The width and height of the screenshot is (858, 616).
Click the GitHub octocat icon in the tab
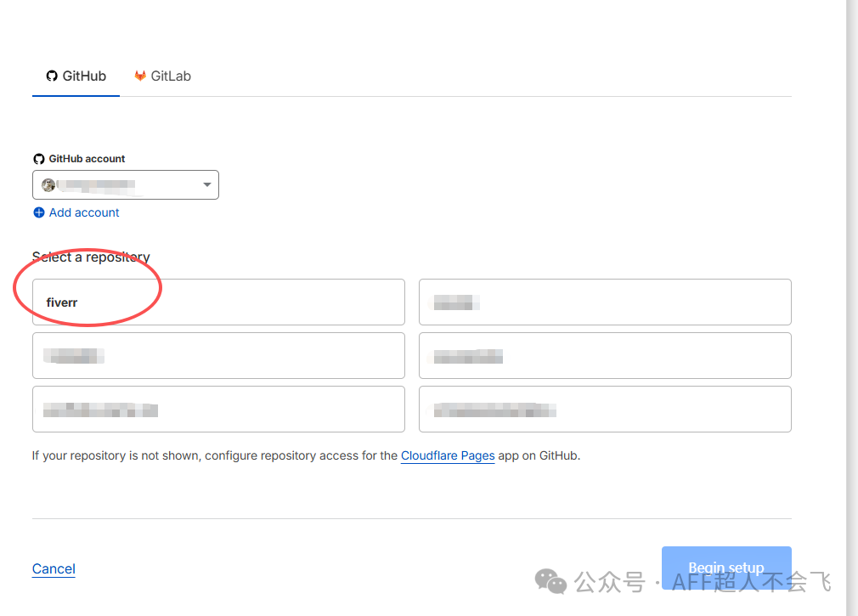click(52, 76)
